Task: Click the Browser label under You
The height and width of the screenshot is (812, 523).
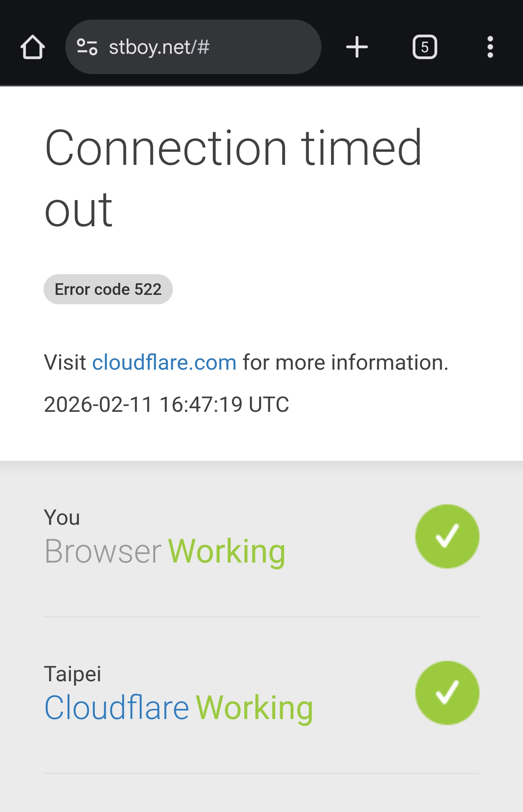Action: (103, 551)
